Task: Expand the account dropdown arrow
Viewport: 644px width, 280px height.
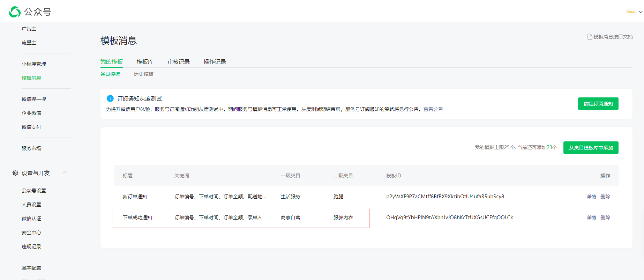Action: pos(641,12)
